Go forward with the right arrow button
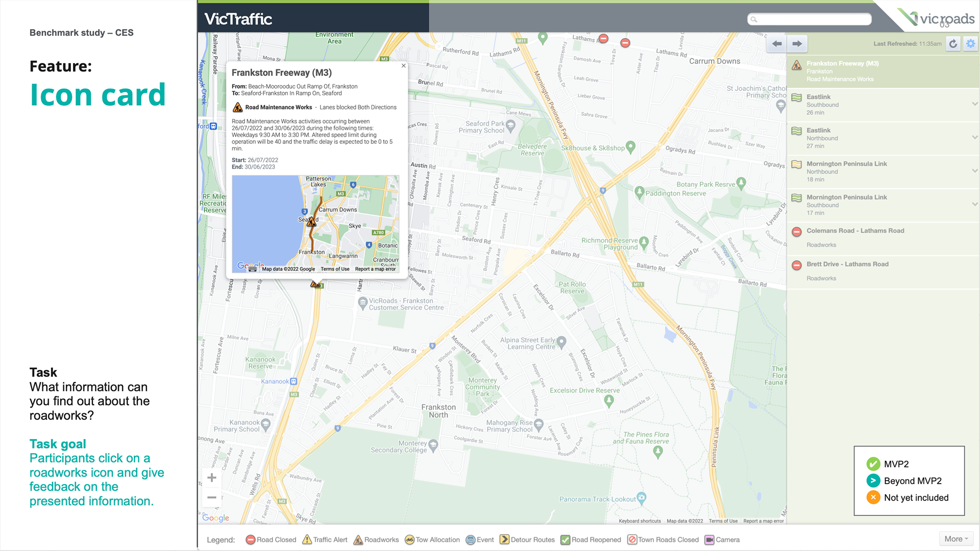The height and width of the screenshot is (551, 980). tap(797, 44)
